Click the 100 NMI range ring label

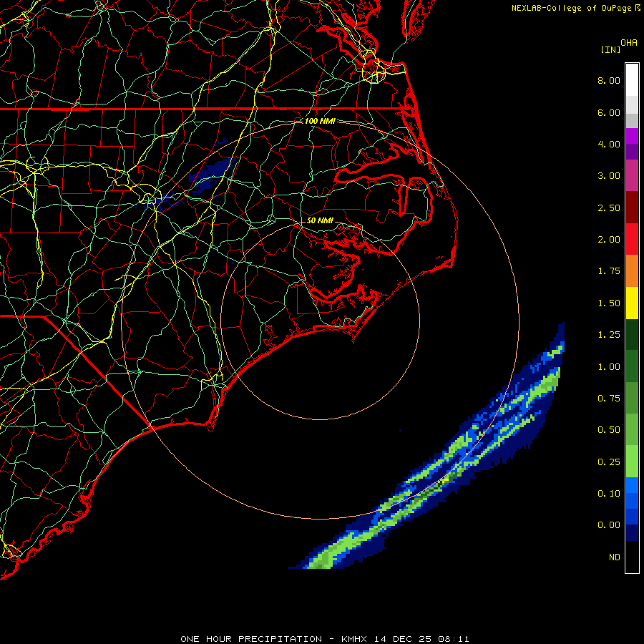320,121
